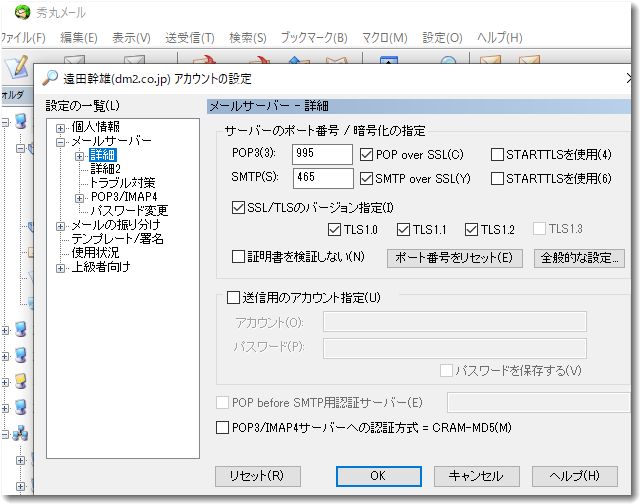This screenshot has width=640, height=504.
Task: Uncheck the TLS1.0 checkbox
Action: pyautogui.click(x=334, y=229)
